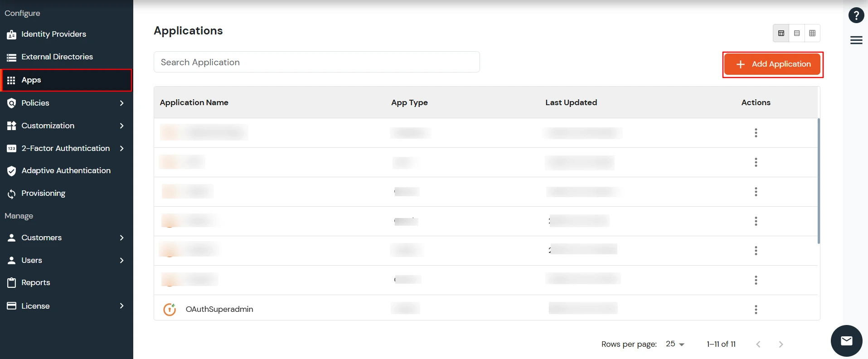Image resolution: width=868 pixels, height=359 pixels.
Task: Switch to the grid layout view
Action: 812,33
